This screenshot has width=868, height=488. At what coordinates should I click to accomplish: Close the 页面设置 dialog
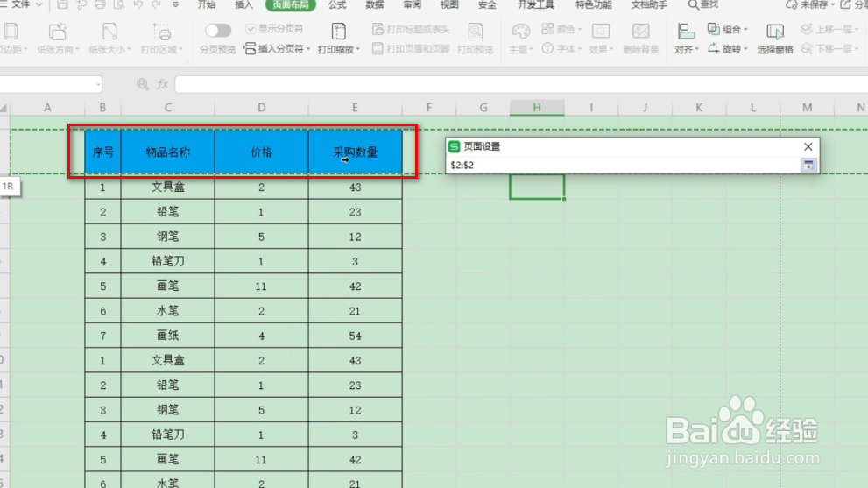808,147
